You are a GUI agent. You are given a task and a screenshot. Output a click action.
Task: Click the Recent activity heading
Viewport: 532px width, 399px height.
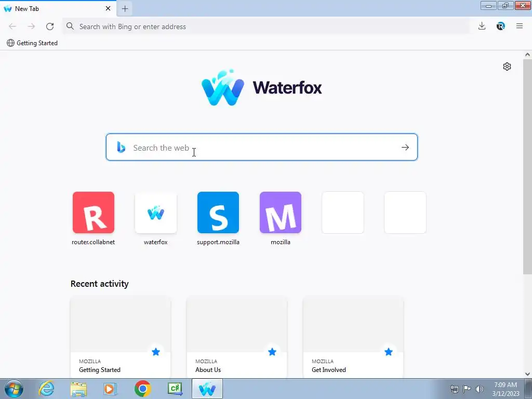(99, 284)
